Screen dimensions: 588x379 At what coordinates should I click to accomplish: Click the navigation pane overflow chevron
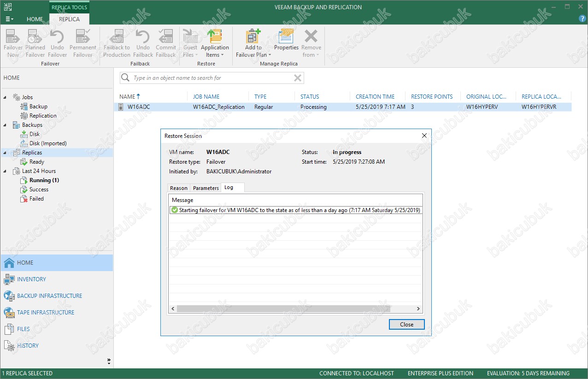(109, 361)
